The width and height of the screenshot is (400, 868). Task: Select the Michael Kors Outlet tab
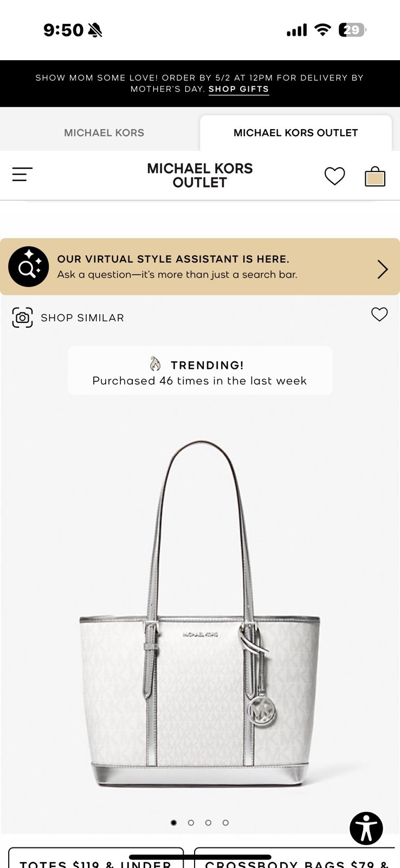coord(296,133)
